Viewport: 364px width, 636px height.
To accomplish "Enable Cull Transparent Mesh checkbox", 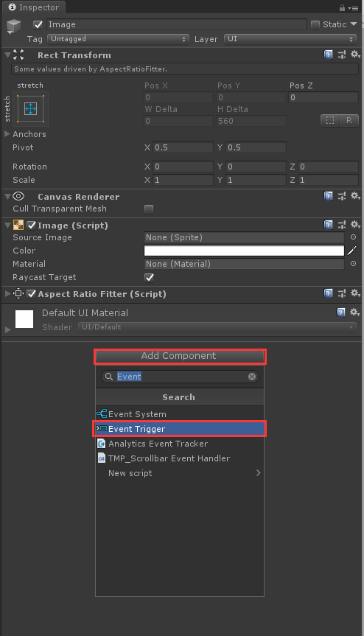I will (149, 209).
